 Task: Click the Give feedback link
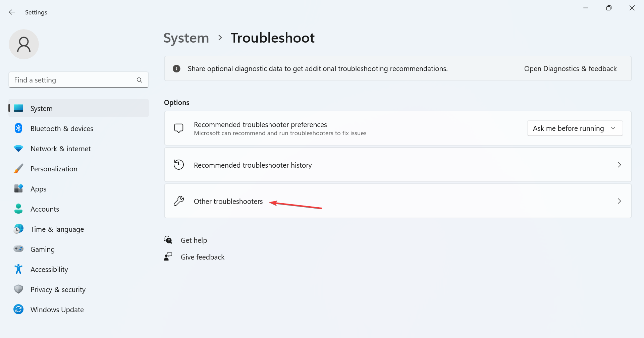(x=202, y=257)
